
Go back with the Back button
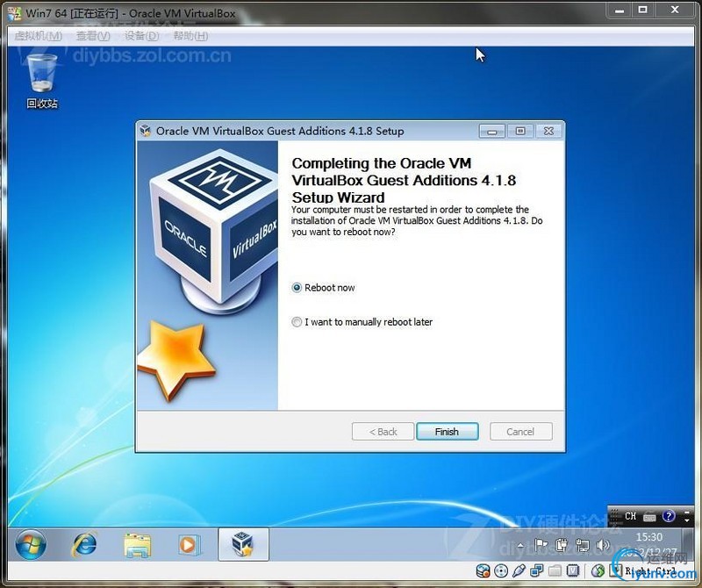pos(383,432)
